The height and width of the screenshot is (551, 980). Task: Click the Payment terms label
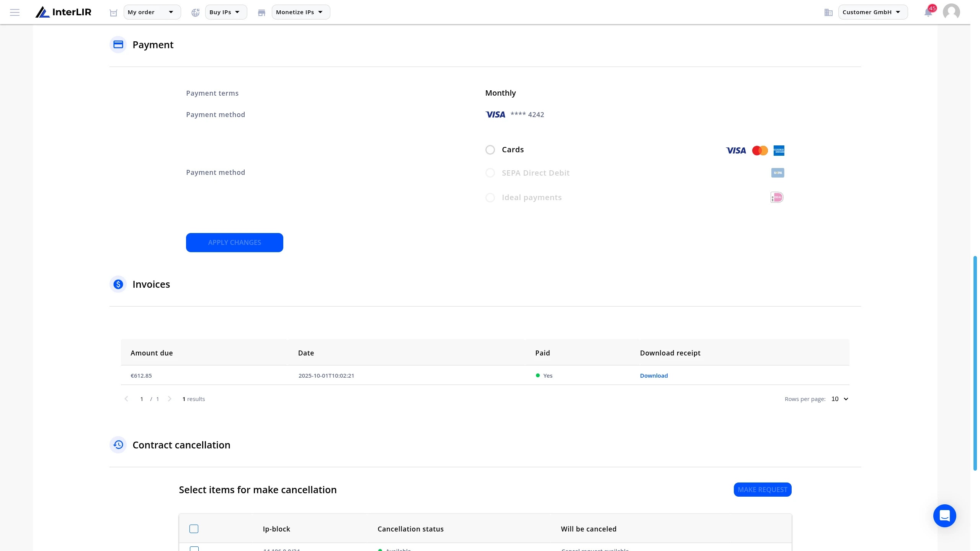[x=212, y=93]
